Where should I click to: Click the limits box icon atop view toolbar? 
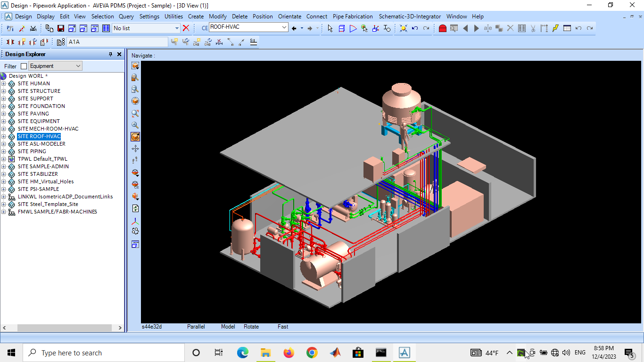[x=135, y=66]
